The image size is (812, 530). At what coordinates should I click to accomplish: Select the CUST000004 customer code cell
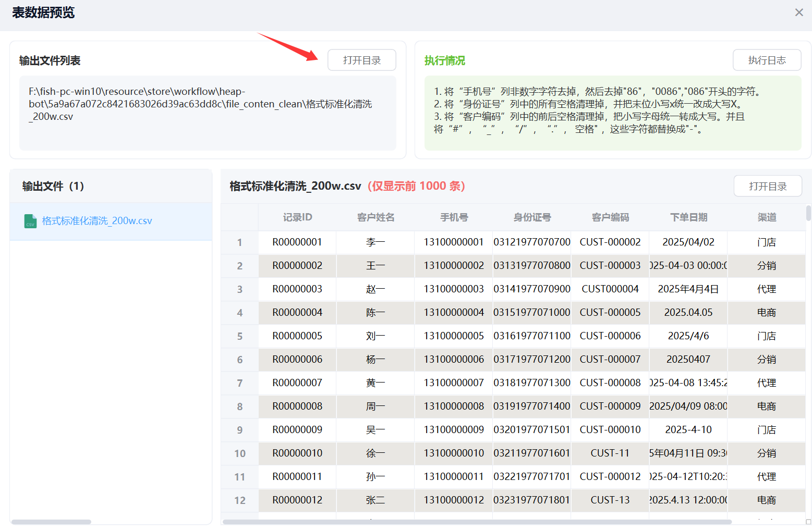[x=610, y=289]
